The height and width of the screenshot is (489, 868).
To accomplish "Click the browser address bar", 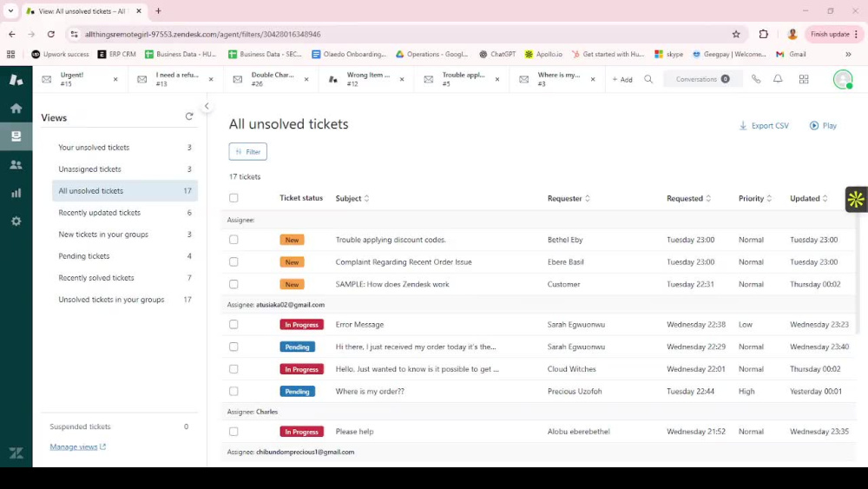I will pyautogui.click(x=404, y=35).
